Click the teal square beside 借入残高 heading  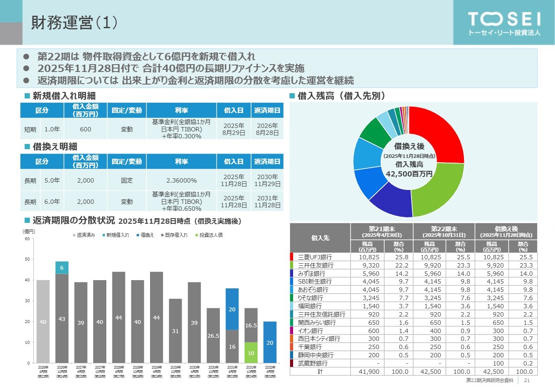point(292,96)
